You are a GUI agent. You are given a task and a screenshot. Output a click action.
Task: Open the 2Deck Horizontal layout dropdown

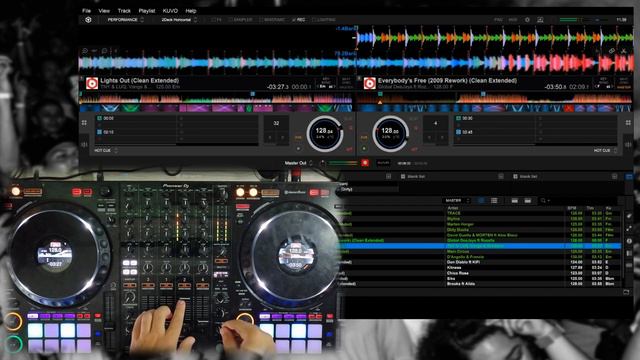point(179,20)
